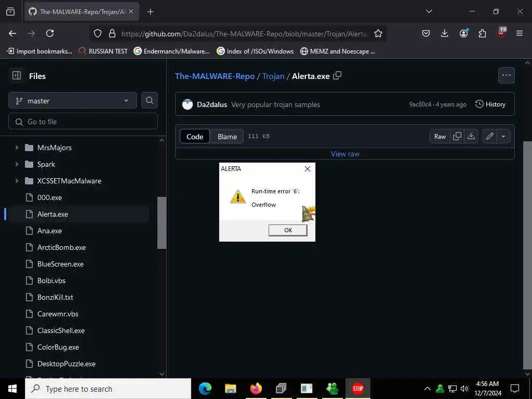Open the MEMZ and Noescape bookmark

(338, 51)
